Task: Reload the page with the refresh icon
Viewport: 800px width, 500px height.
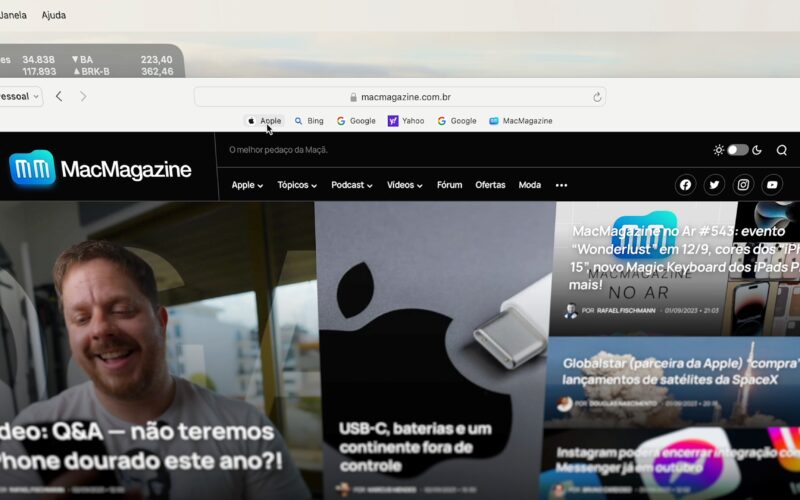Action: pos(596,97)
